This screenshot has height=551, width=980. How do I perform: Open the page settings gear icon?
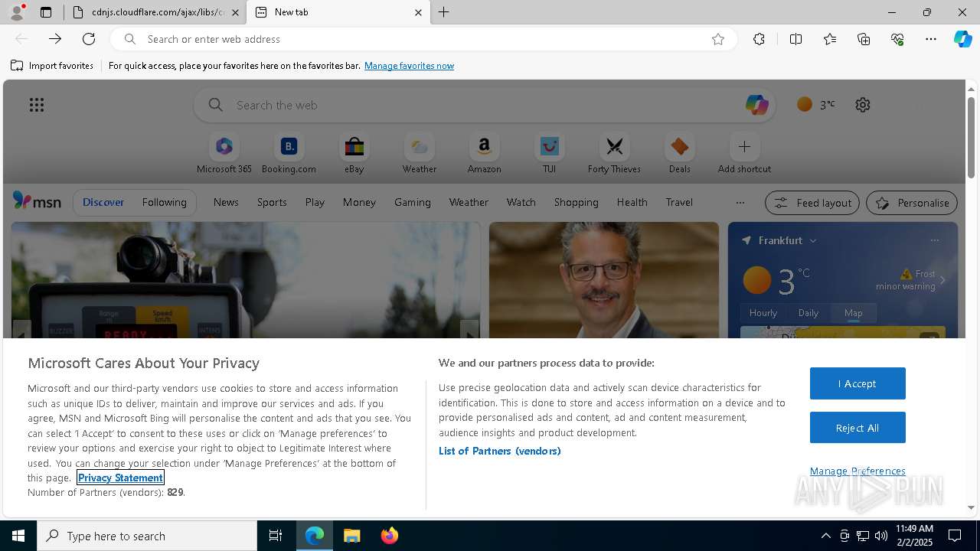[863, 105]
